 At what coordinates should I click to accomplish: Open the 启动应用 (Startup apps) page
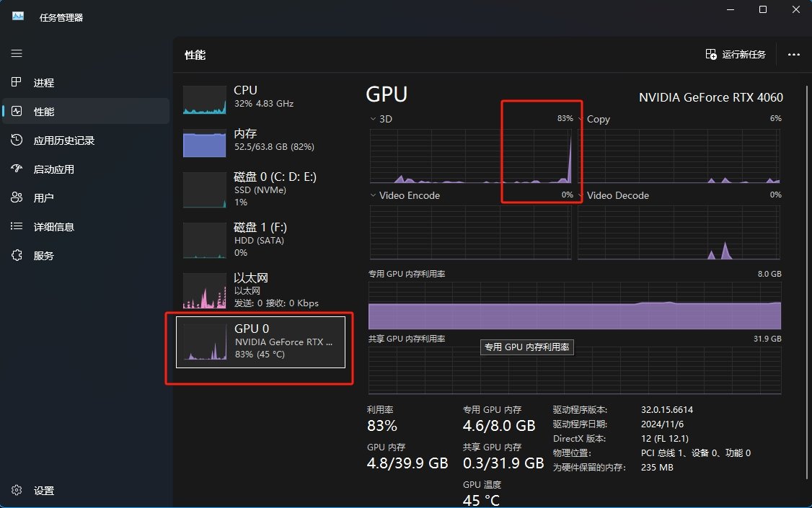coord(16,169)
